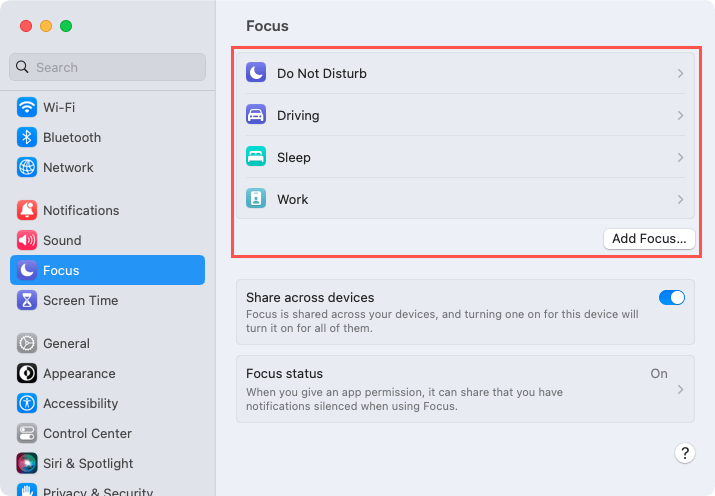Open Focus status details chevron

point(680,389)
